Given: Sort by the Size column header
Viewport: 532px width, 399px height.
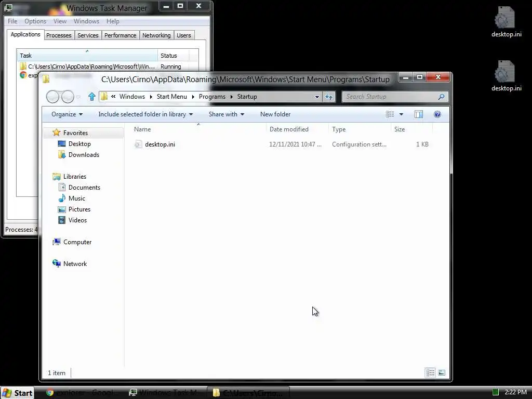Looking at the screenshot, I should pos(411,129).
